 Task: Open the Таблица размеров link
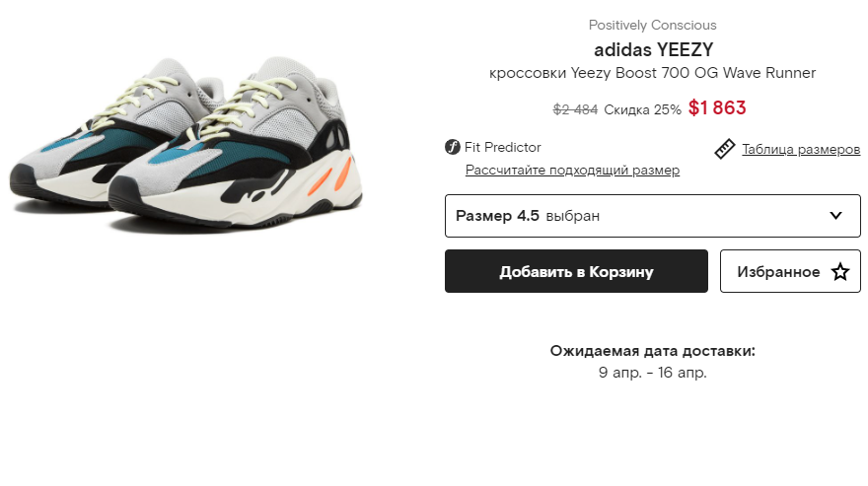point(801,149)
